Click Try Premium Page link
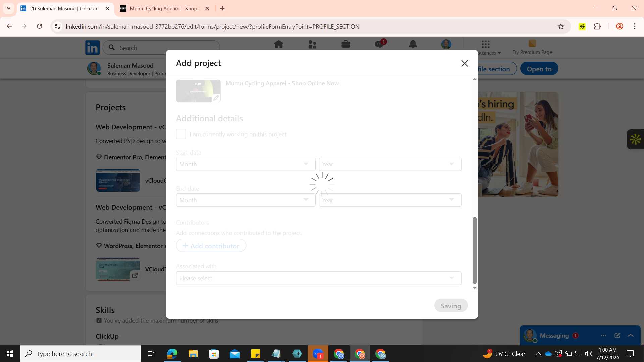644x362 pixels. (532, 47)
